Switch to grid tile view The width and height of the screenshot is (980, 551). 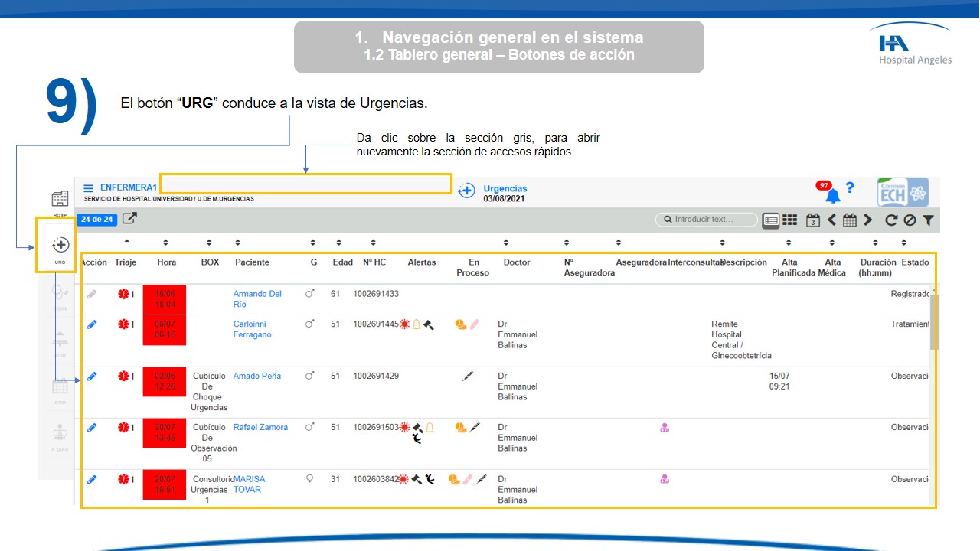[789, 220]
